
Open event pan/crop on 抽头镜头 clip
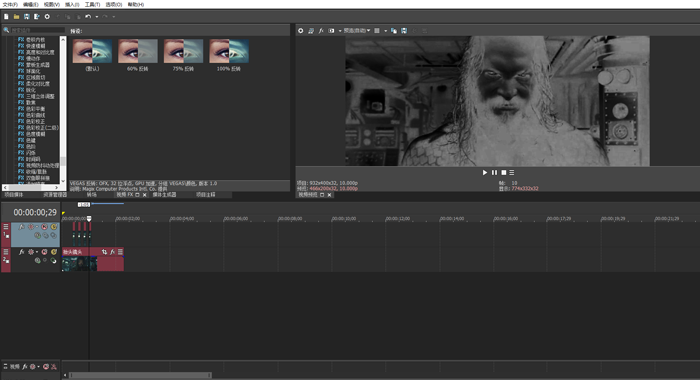104,252
